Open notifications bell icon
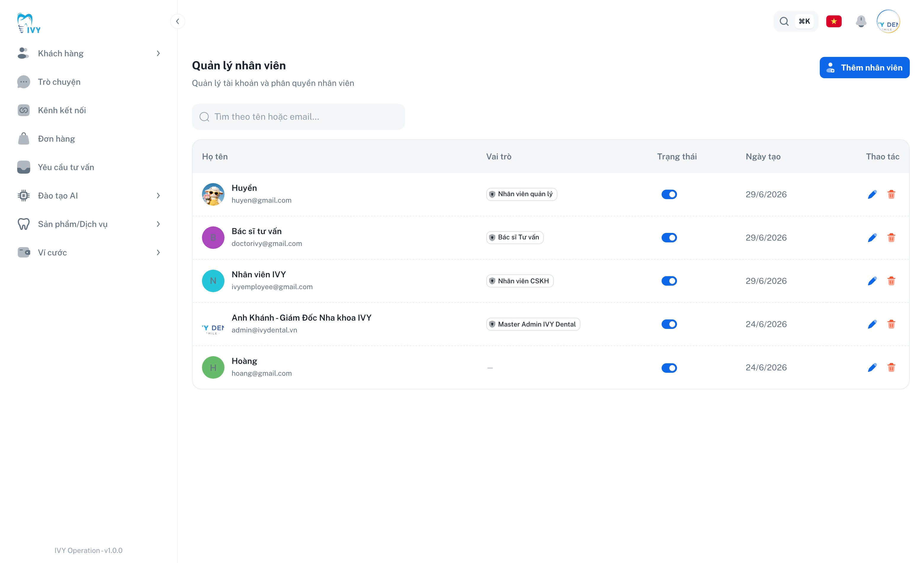Image resolution: width=924 pixels, height=563 pixels. tap(861, 21)
